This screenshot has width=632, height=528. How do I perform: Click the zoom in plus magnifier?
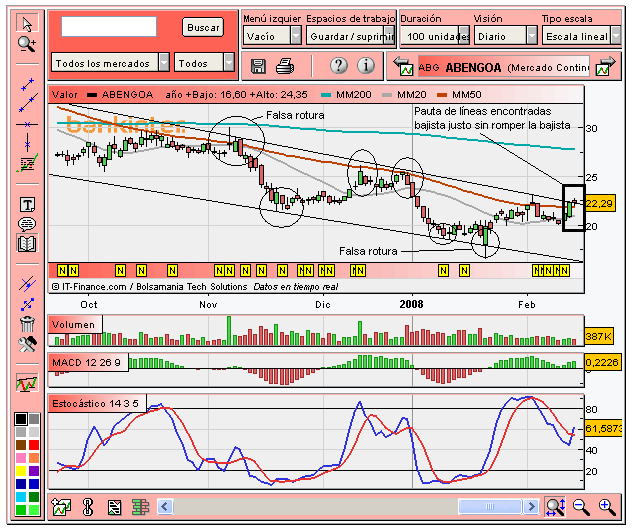(x=607, y=507)
